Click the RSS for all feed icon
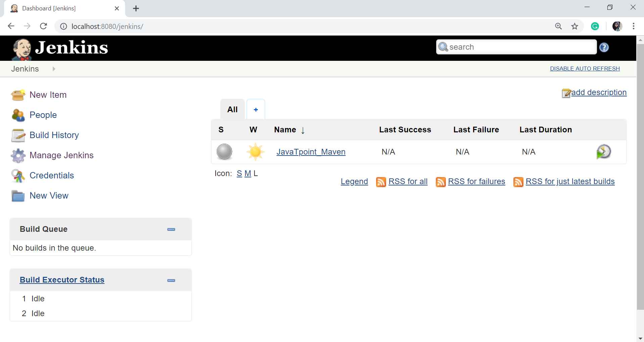This screenshot has height=342, width=644. 381,182
